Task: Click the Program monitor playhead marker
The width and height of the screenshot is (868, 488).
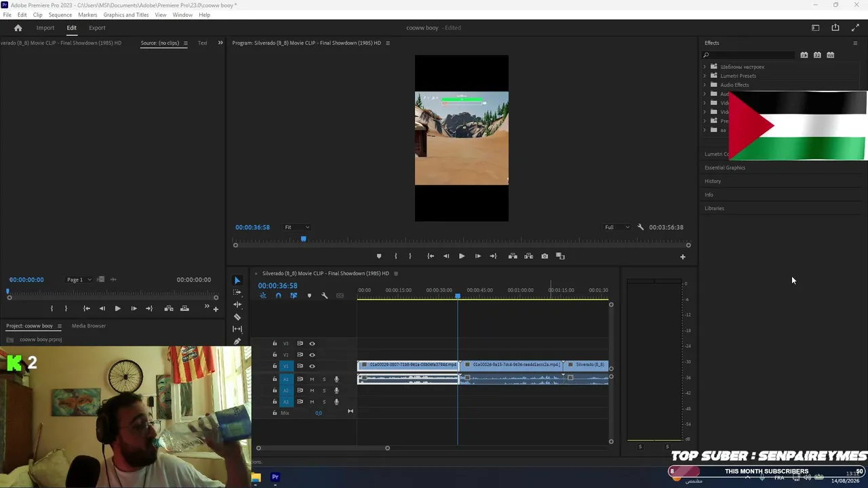Action: 304,239
